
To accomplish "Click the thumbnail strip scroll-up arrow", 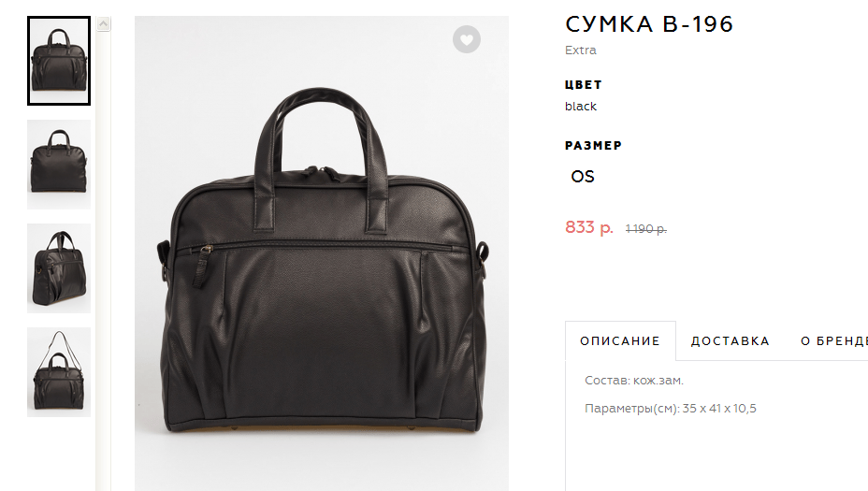I will [x=103, y=23].
